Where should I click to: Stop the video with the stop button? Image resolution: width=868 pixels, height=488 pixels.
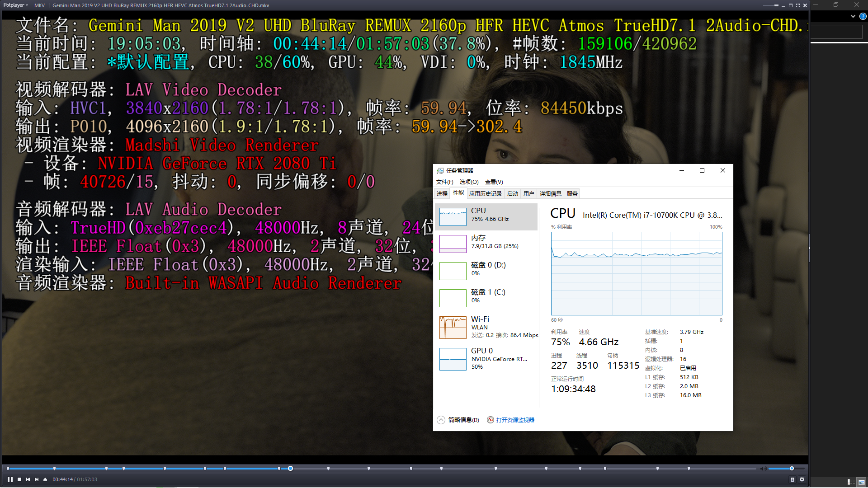point(19,479)
